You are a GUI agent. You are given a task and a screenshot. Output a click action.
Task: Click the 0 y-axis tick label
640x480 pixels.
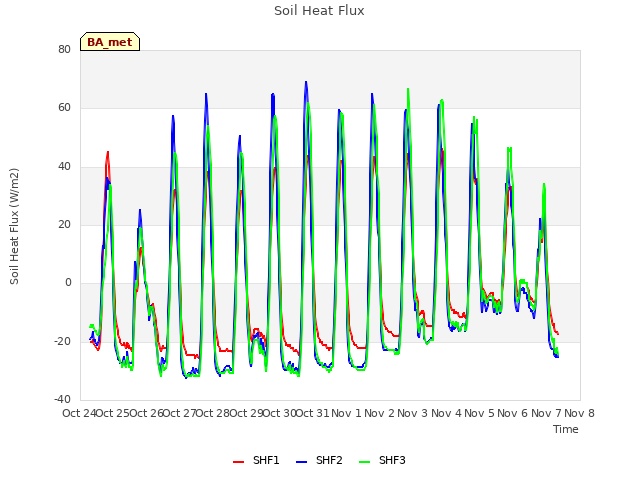pyautogui.click(x=68, y=282)
